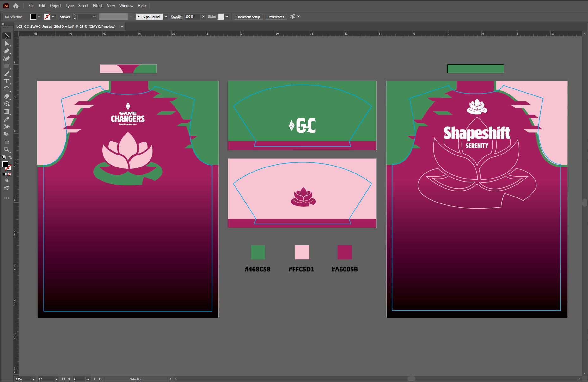
Task: Click Change Screen Mode icon
Action: (7, 188)
